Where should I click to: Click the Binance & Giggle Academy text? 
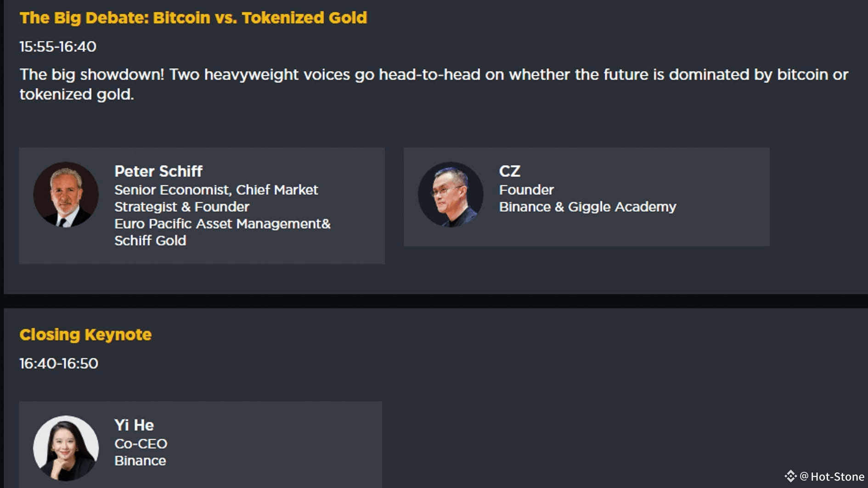588,207
